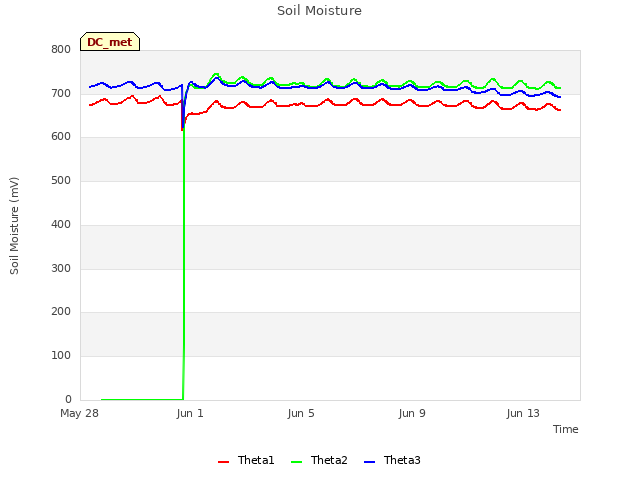The height and width of the screenshot is (480, 640).
Task: Click the blue Theta3 legend color marker
Action: [369, 462]
